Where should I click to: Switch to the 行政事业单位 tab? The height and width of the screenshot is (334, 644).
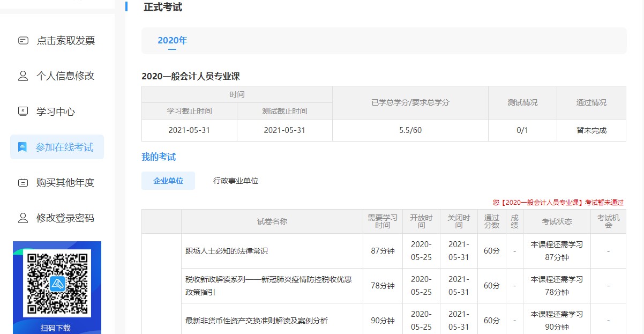tap(236, 181)
